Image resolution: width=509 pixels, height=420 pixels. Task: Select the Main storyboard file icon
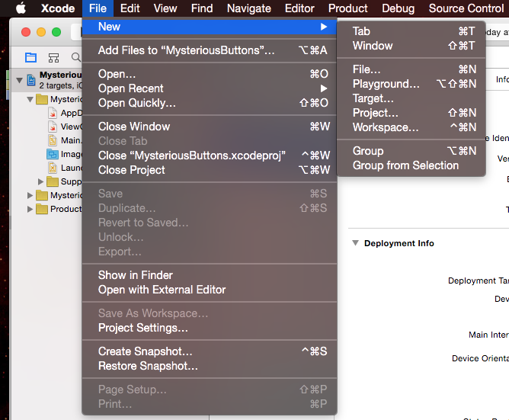point(53,140)
